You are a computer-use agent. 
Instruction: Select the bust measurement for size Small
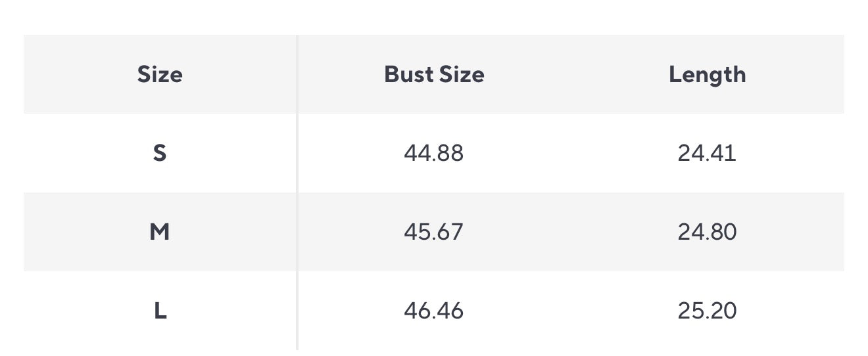[433, 153]
